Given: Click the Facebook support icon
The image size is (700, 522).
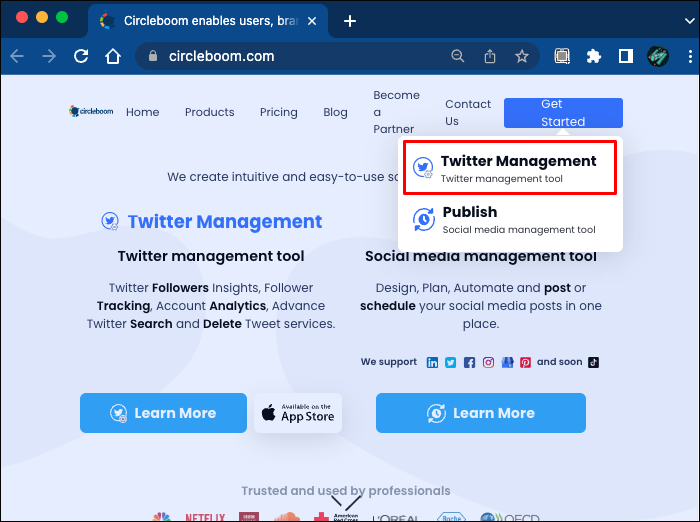Looking at the screenshot, I should [x=469, y=362].
